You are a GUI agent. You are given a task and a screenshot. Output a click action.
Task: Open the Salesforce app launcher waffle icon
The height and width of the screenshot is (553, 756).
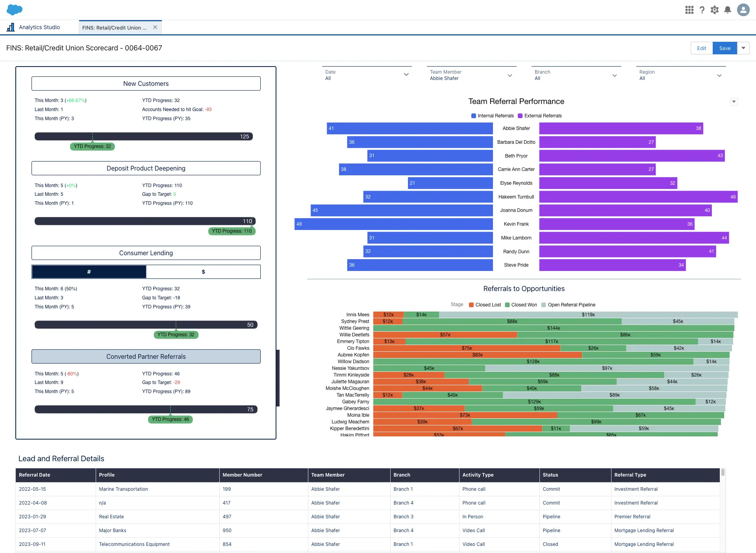click(689, 10)
